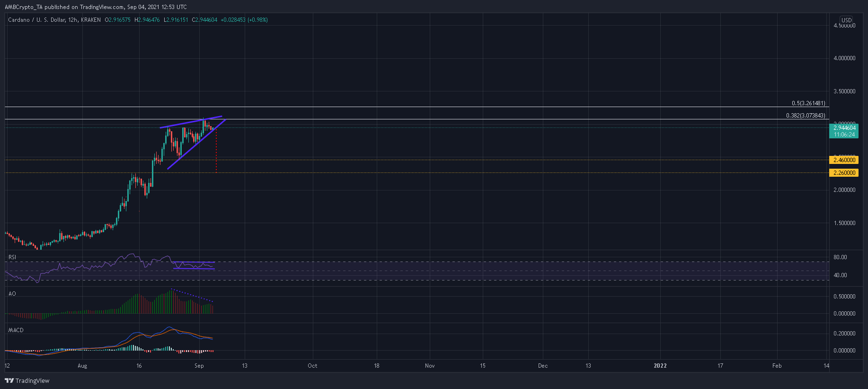
Task: Click the 11:06:24 candle countdown timer
Action: 844,135
